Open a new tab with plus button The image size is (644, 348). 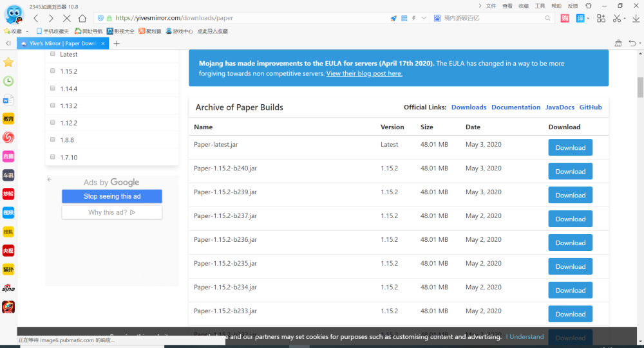[117, 44]
